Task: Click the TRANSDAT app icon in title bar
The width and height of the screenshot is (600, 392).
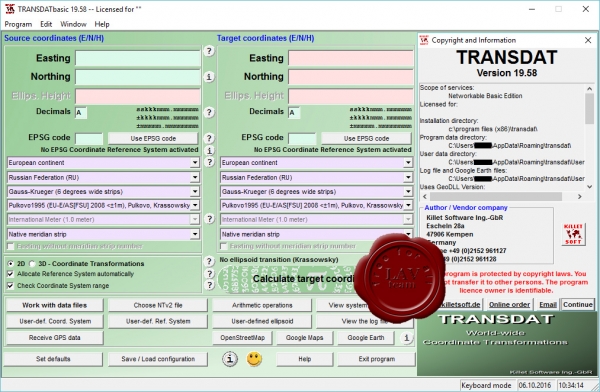Action: (x=10, y=9)
